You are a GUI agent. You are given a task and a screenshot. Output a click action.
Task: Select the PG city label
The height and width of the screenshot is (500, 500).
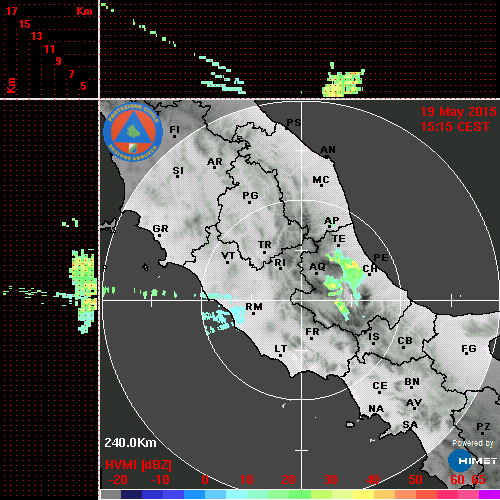coord(250,195)
